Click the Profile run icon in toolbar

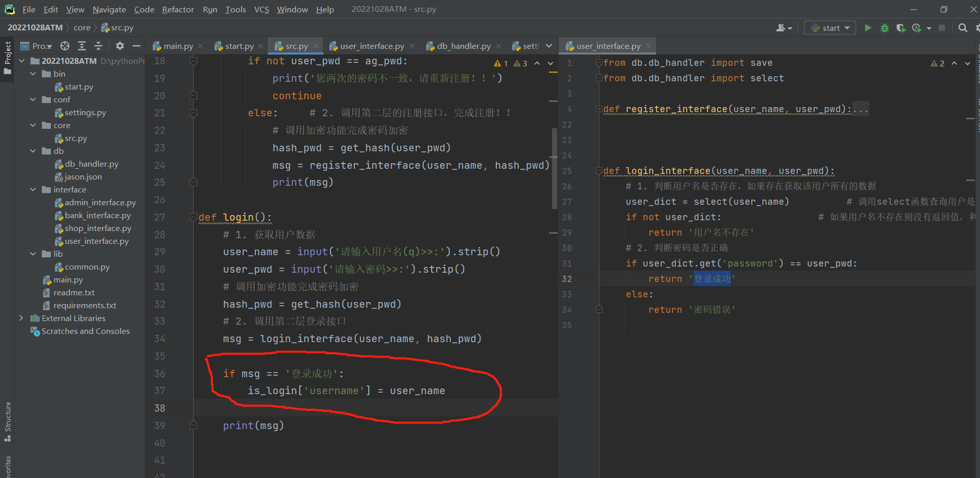(916, 28)
